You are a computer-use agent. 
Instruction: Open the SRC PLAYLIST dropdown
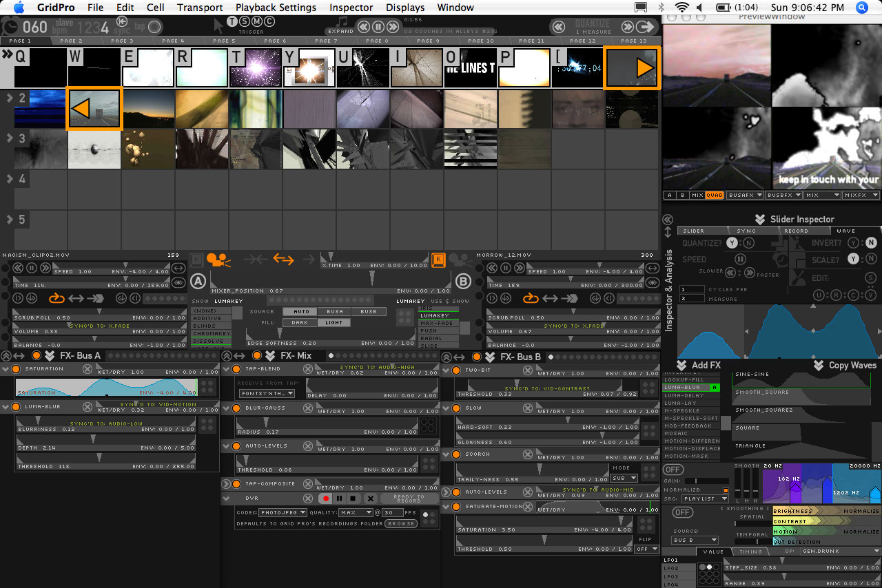pos(705,498)
